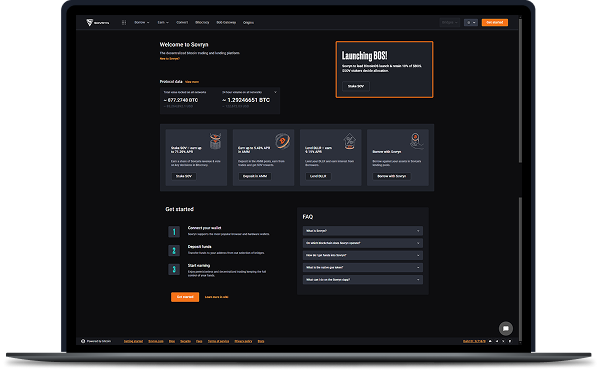600x371 pixels.
Task: Open the Earn dropdown menu in the header
Action: 163,23
